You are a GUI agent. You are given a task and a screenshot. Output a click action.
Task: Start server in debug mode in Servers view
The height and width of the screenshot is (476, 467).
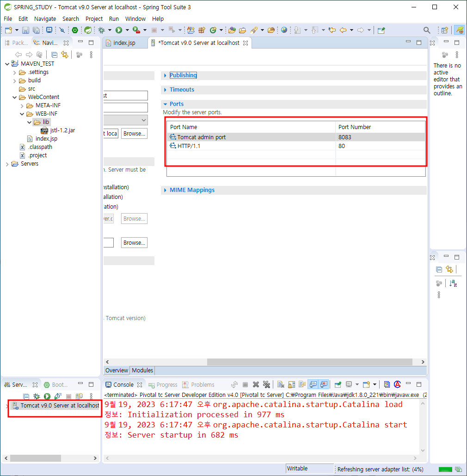tap(37, 396)
